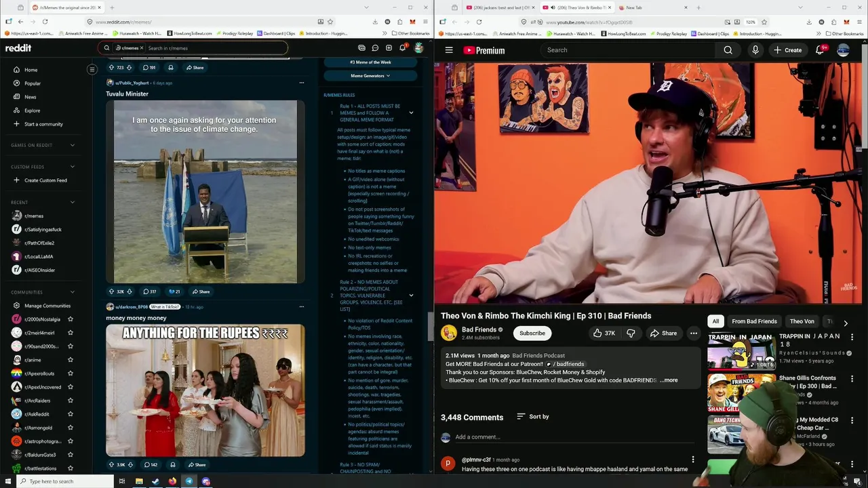
Task: Favorite the r/ApexUncovered community
Action: (x=71, y=387)
